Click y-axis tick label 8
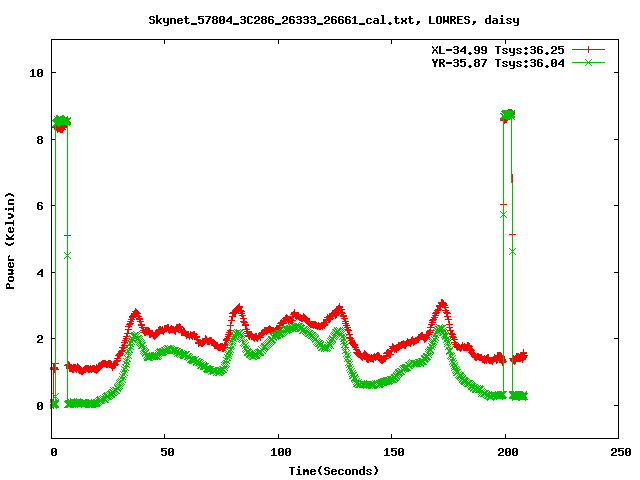Viewport: 640px width, 480px height. pos(40,140)
